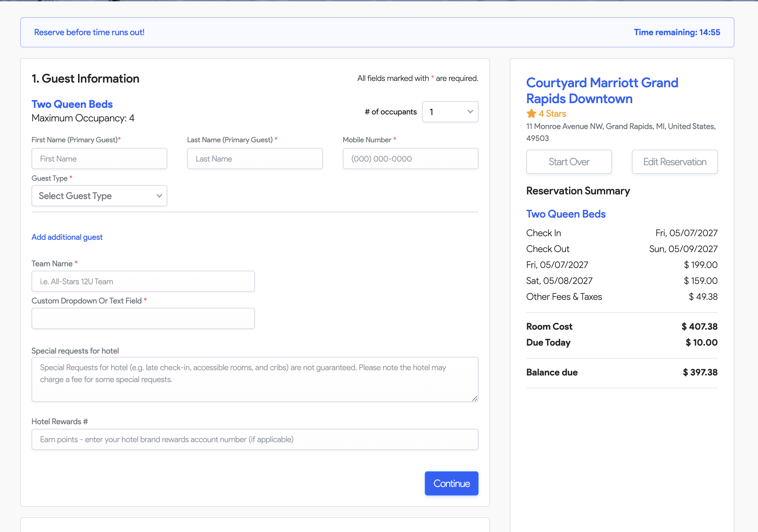Click the Edit Reservation button
Screen dimensions: 758x532
click(675, 162)
